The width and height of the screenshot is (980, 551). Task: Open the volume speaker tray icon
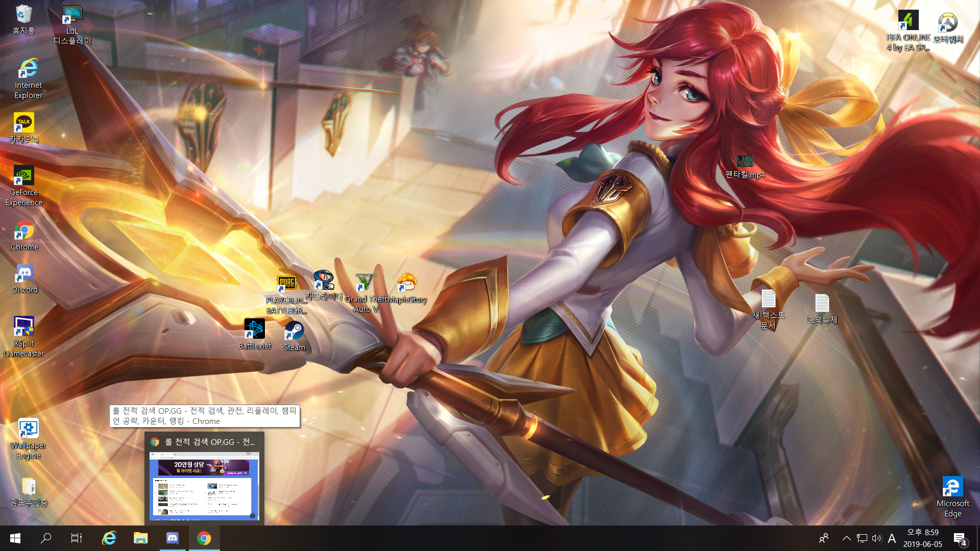[x=877, y=538]
